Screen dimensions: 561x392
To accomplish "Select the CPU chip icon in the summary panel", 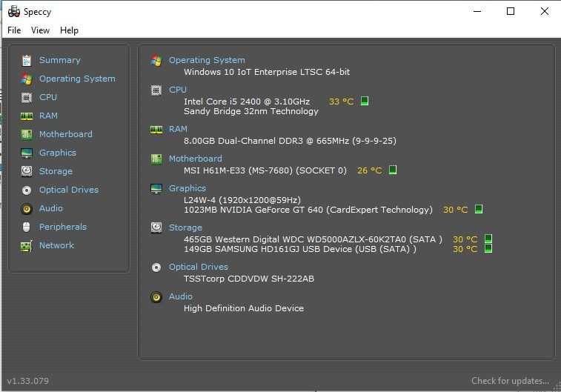I will 156,90.
